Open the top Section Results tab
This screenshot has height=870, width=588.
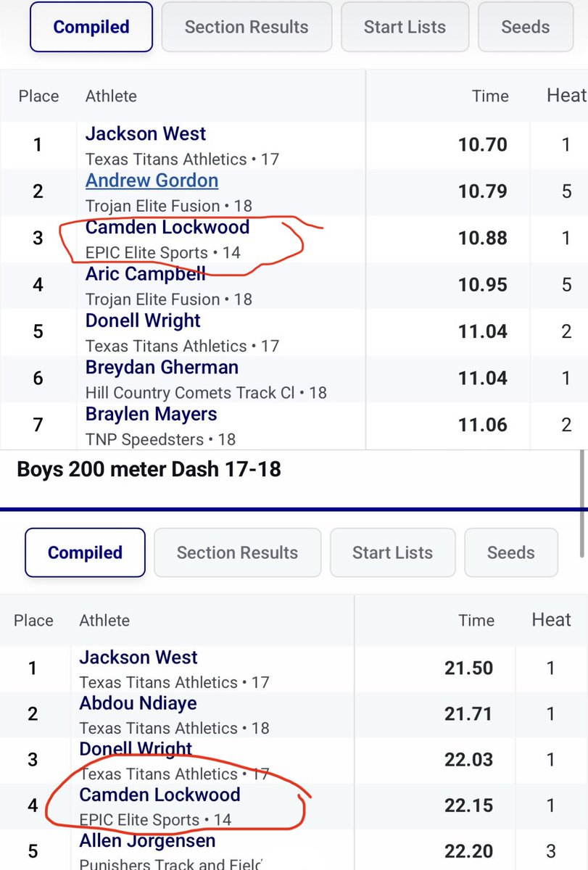[247, 27]
